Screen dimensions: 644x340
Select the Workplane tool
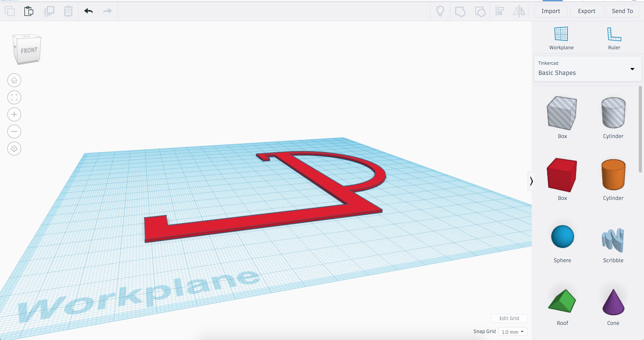tap(561, 38)
